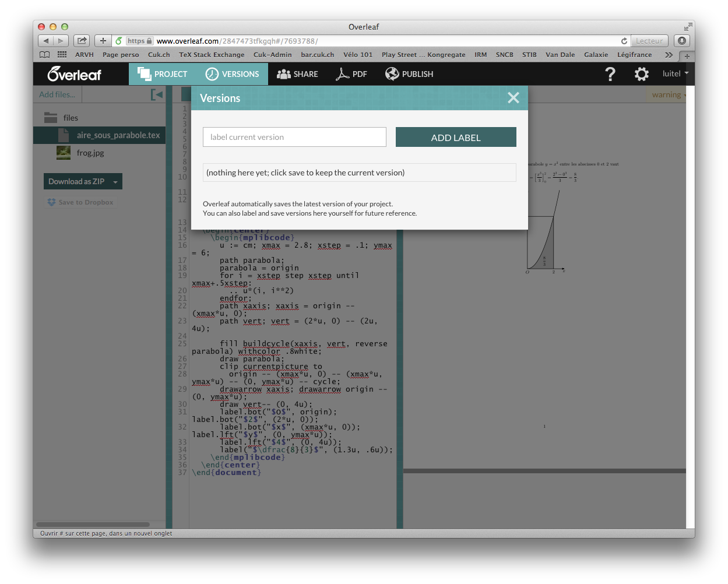
Task: Open the Cuk-Admin bookmark
Action: click(273, 55)
